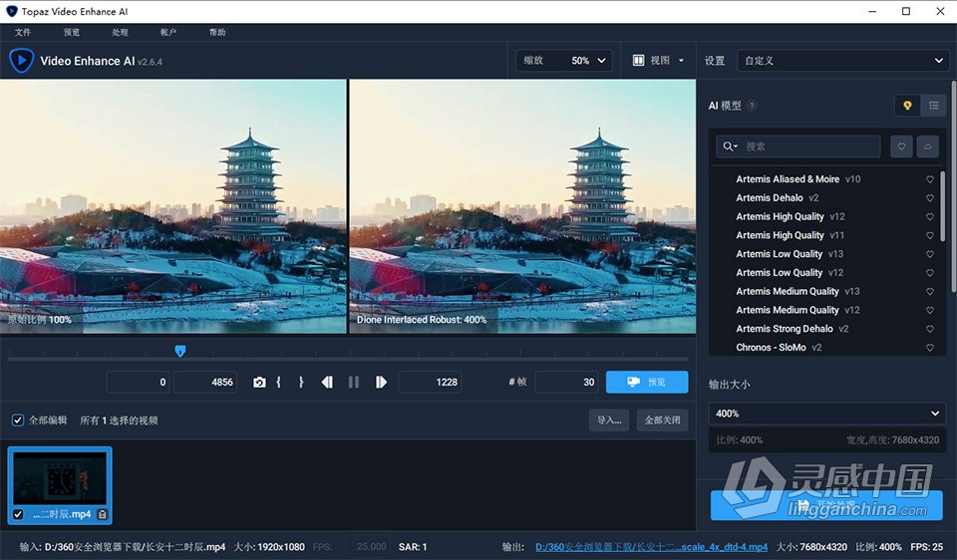Open the 处理 menu
Image resolution: width=957 pixels, height=560 pixels.
pyautogui.click(x=121, y=32)
